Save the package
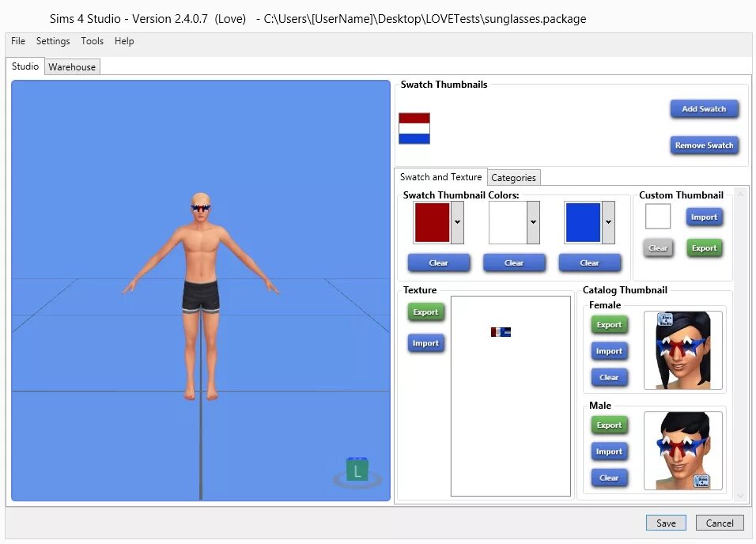The height and width of the screenshot is (544, 756). [x=666, y=523]
